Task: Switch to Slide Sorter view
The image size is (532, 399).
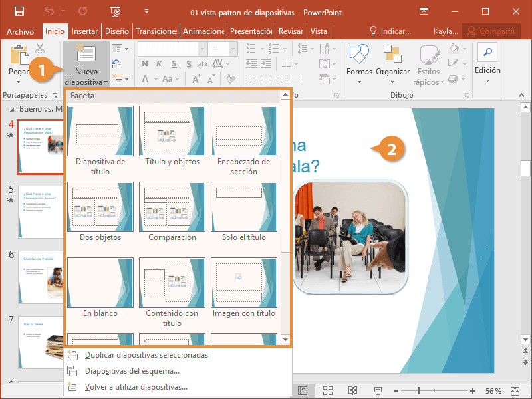Action: point(328,391)
